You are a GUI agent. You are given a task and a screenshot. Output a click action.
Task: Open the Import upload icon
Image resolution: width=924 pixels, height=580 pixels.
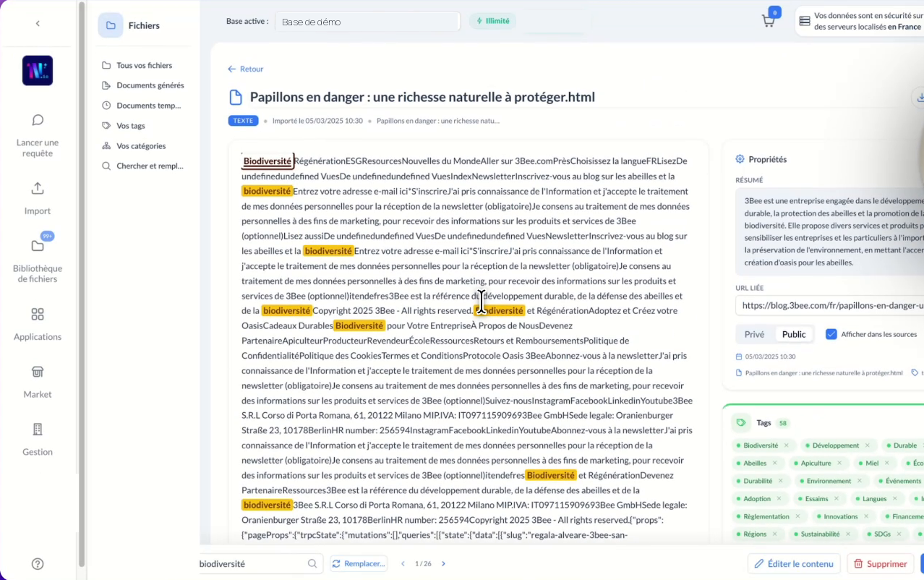(38, 189)
